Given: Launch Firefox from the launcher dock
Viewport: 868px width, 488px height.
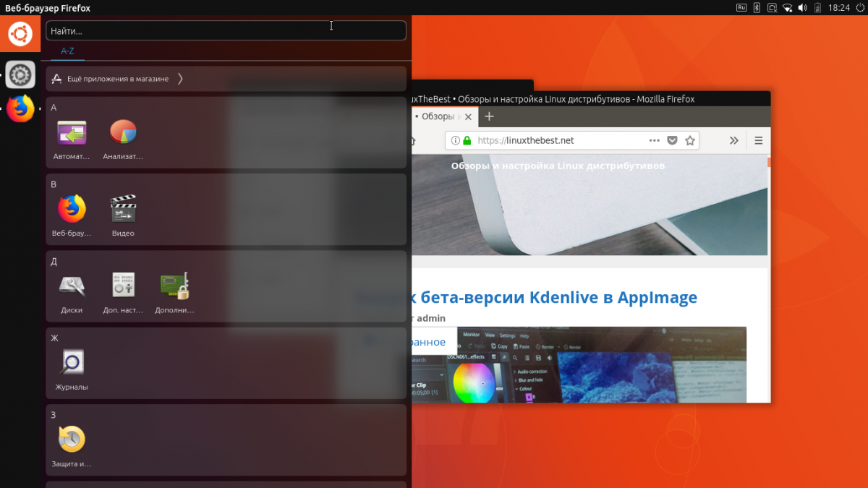Looking at the screenshot, I should pos(20,109).
